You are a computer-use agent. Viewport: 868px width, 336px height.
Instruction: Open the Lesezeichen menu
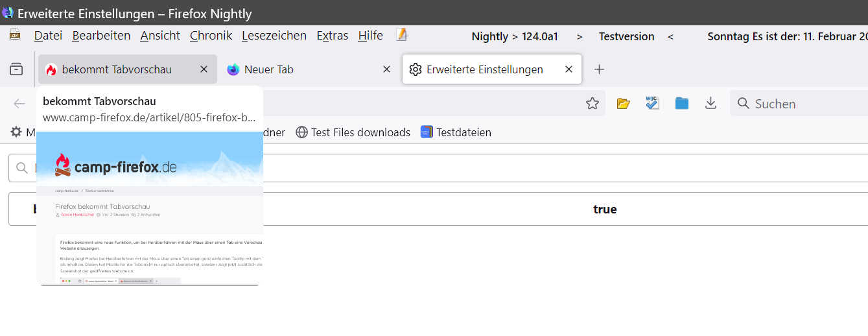[x=274, y=36]
